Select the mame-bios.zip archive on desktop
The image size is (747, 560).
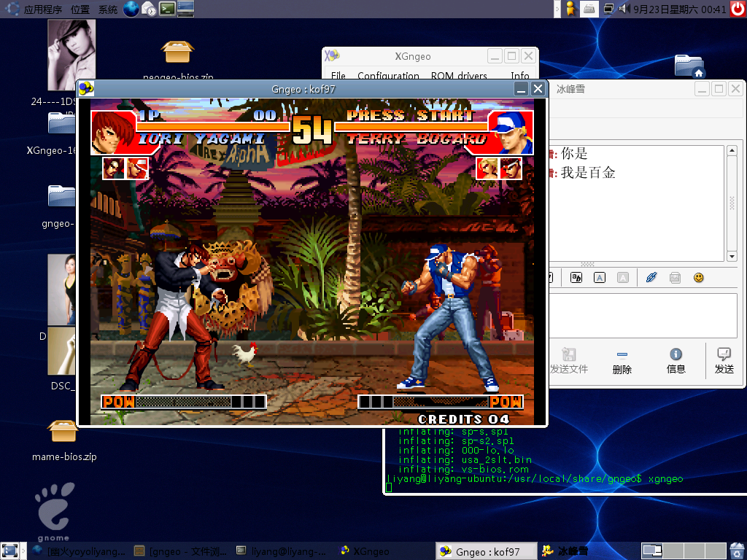tap(63, 431)
